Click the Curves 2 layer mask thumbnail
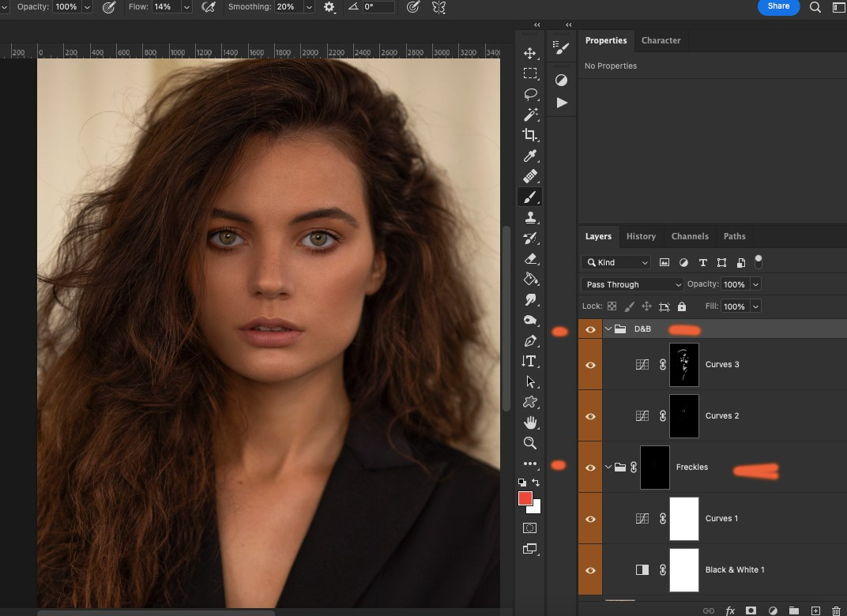The image size is (847, 616). coord(683,415)
